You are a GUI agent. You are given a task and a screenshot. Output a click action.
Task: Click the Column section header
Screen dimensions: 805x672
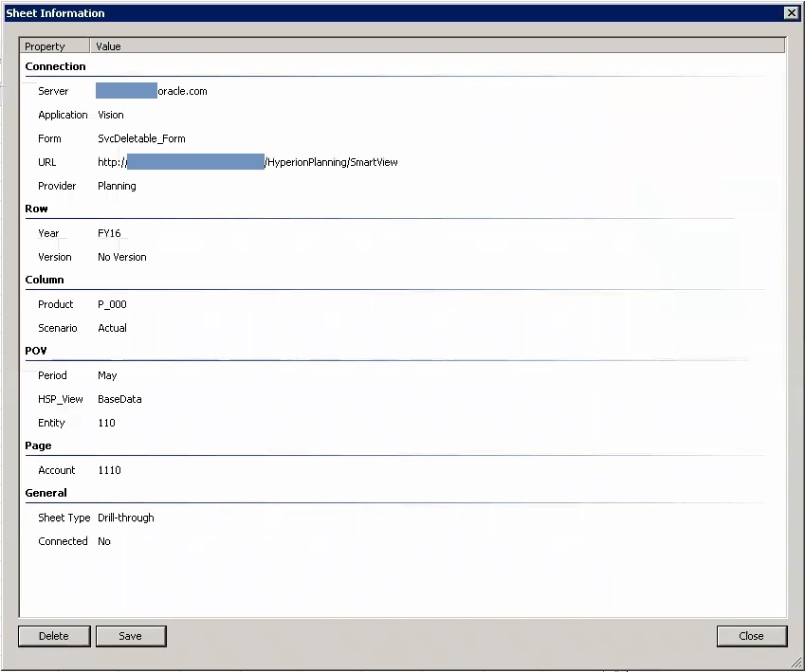coord(45,280)
